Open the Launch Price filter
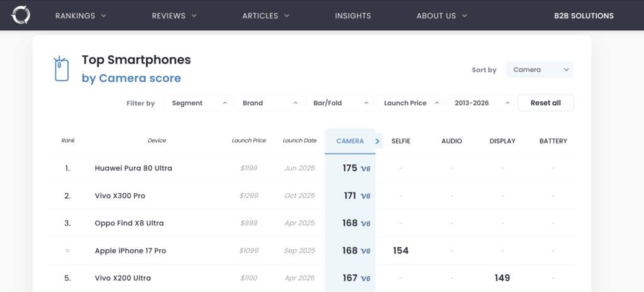The height and width of the screenshot is (292, 644). coord(410,103)
